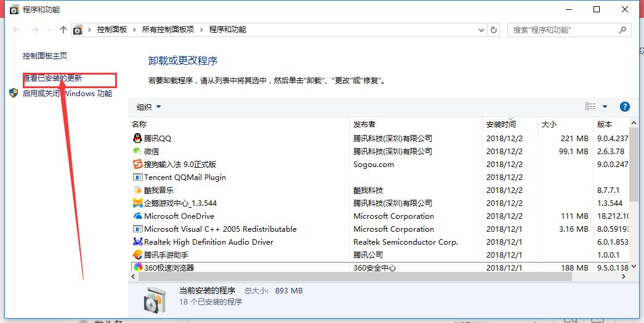Click the 程序和功能 breadcrumb
Image resolution: width=644 pixels, height=323 pixels.
228,30
